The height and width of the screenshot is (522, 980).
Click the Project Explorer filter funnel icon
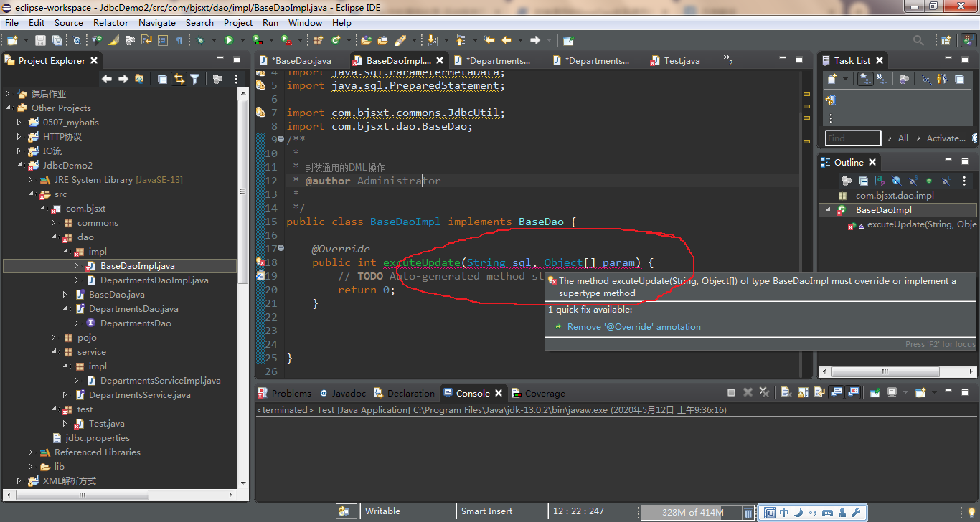point(194,79)
